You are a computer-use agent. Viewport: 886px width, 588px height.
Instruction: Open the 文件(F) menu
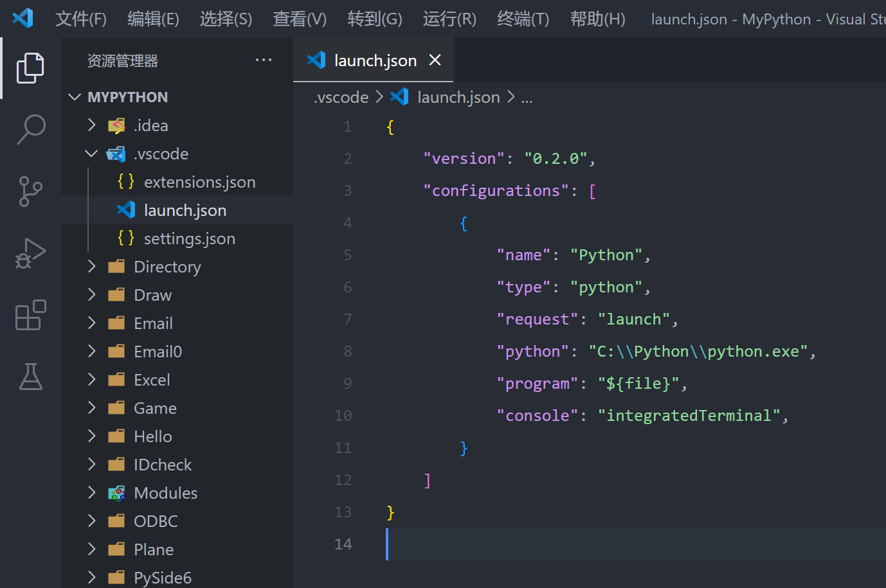[81, 19]
